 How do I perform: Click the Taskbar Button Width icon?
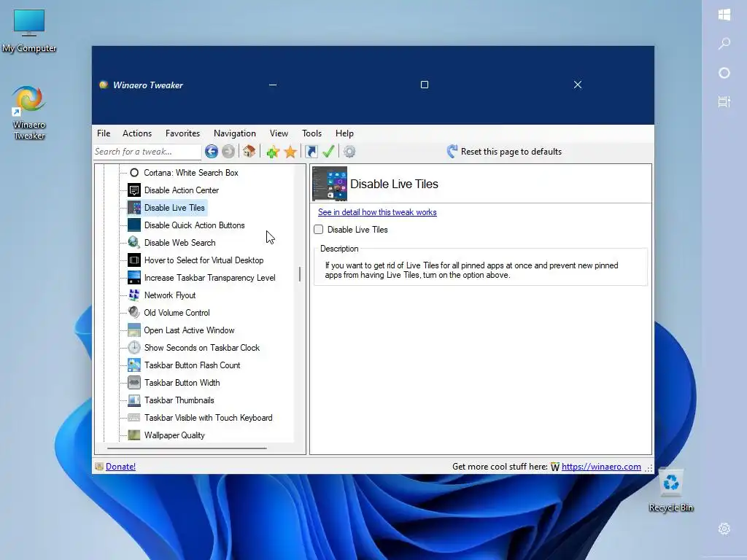134,382
